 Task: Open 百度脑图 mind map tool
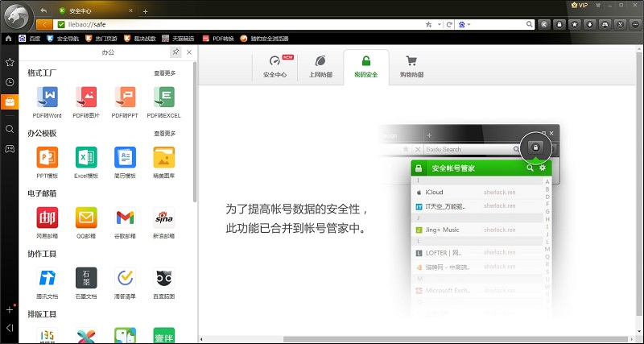[x=164, y=283]
